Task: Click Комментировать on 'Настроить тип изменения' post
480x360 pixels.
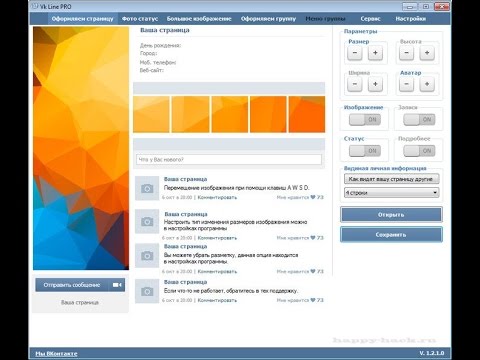Action: [x=217, y=238]
